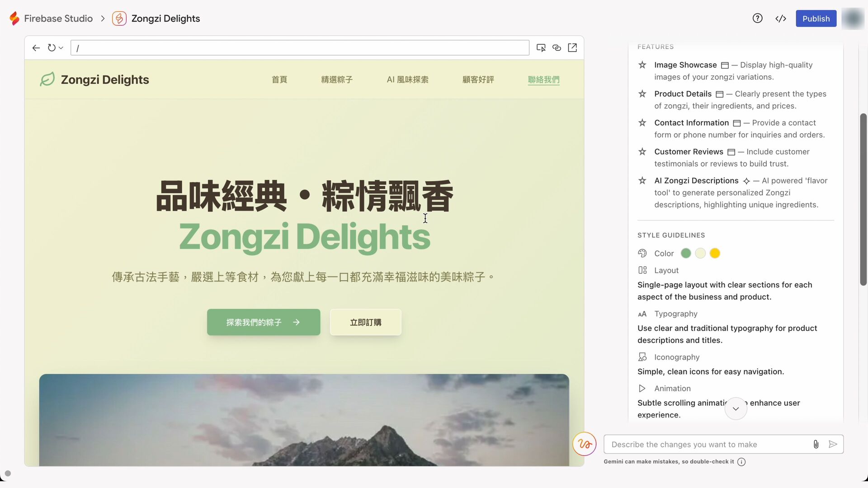The height and width of the screenshot is (488, 868).
Task: Open the help question mark icon
Action: [x=758, y=19]
